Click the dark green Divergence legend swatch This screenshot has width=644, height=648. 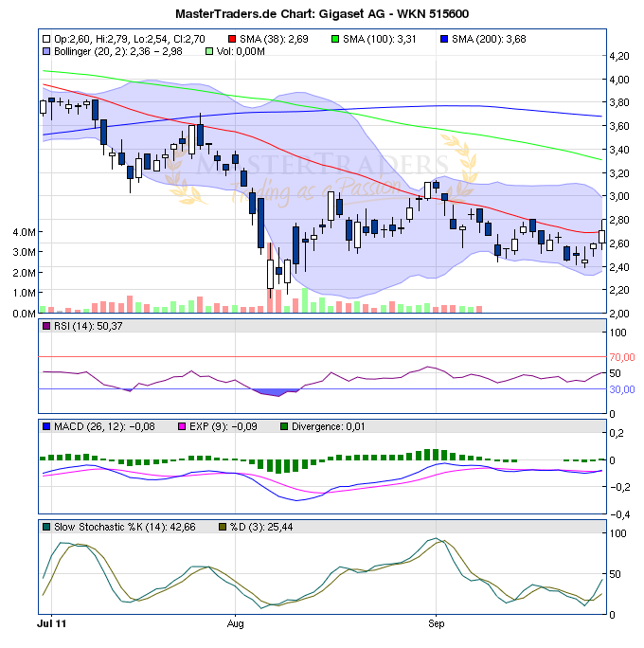tap(284, 426)
